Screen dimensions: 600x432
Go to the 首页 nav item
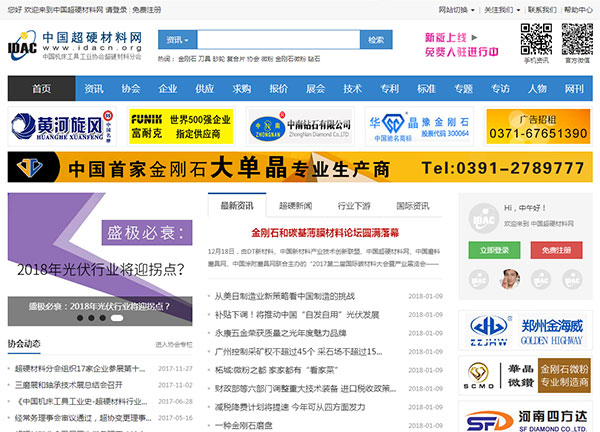click(41, 89)
